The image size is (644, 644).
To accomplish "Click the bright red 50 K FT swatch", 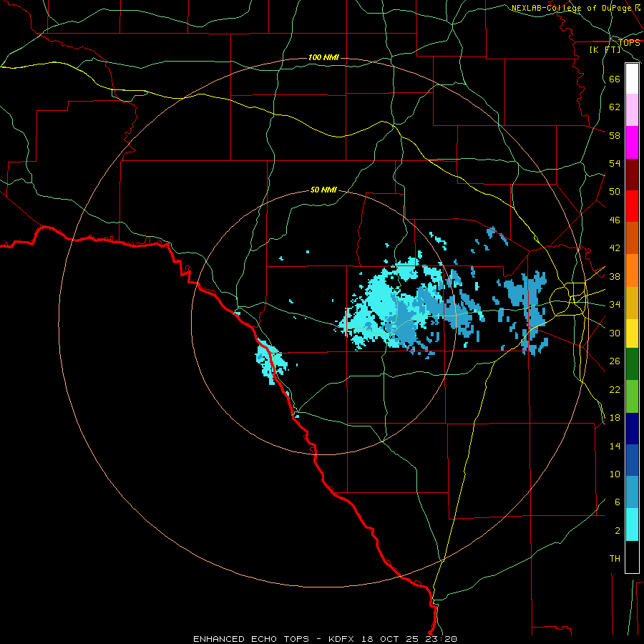I will (x=632, y=206).
